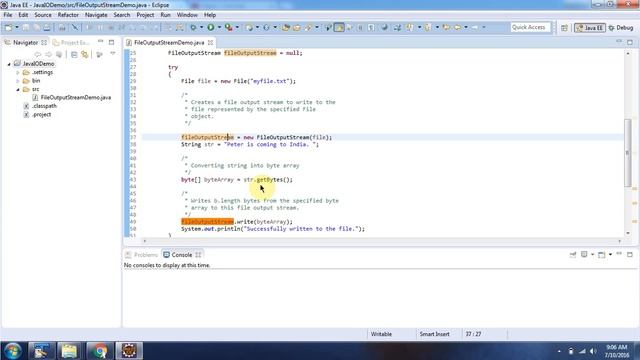Expand the bin folder

click(x=18, y=81)
